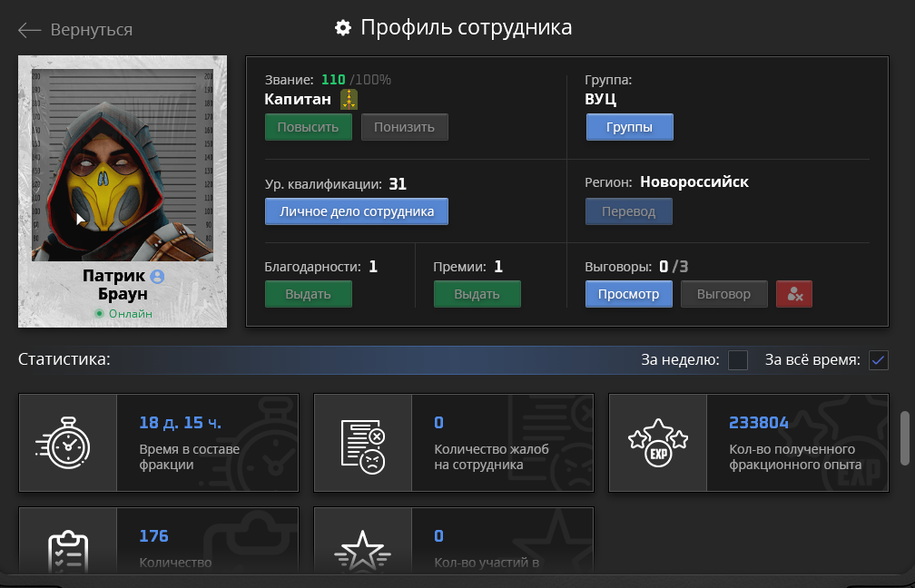Click the qualification level 31
Image resolution: width=915 pixels, height=588 pixels.
[398, 184]
